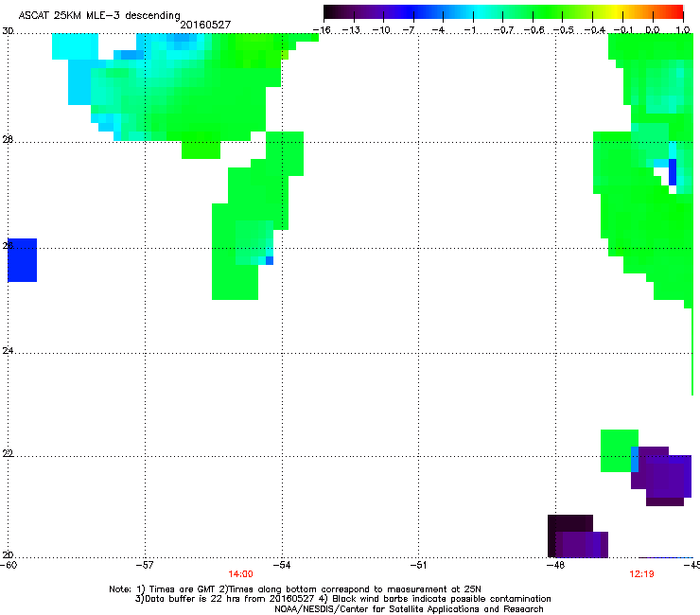
Task: Click the red time label 14:00
Action: pos(240,574)
